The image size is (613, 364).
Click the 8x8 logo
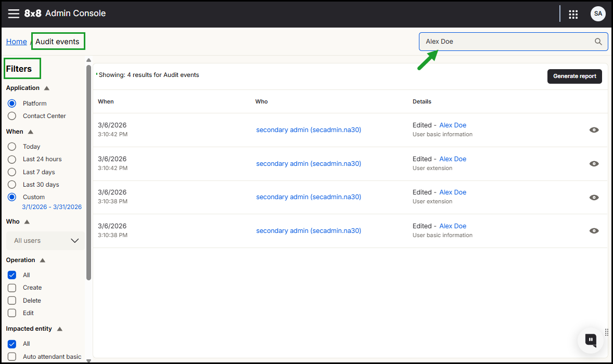pos(32,14)
